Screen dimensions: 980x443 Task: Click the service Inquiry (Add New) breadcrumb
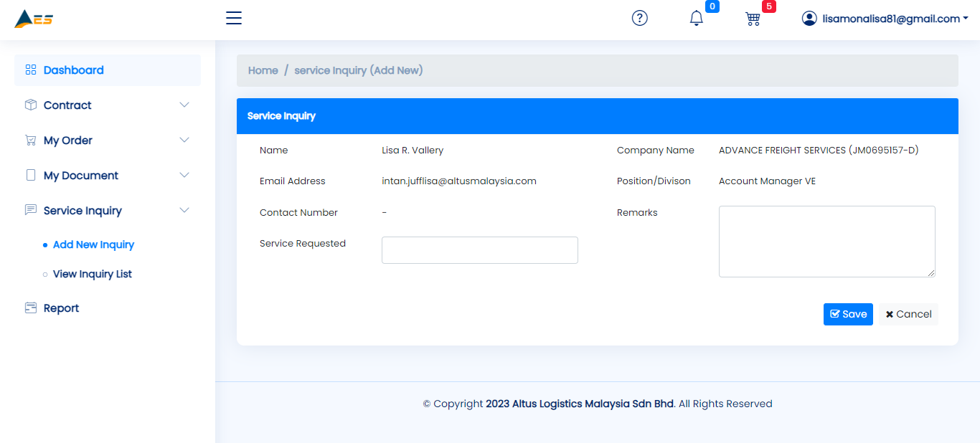pyautogui.click(x=359, y=70)
